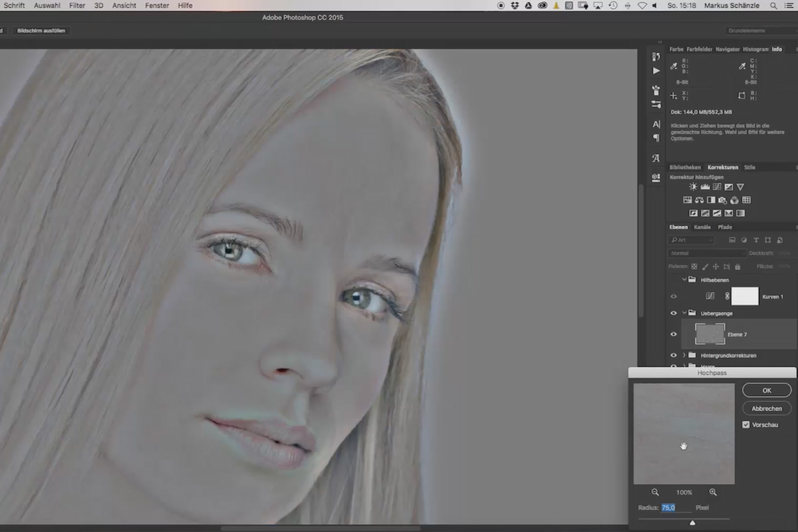This screenshot has height=532, width=798.
Task: Uncheck the Vorschau checkbox
Action: (746, 424)
